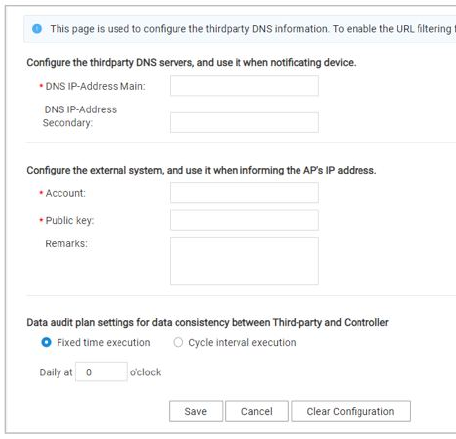
Task: Click the 'Cycle interval execution' label text
Action: [242, 342]
